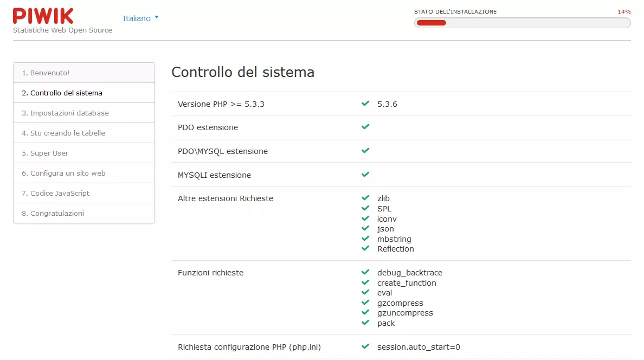
Task: Click the 'json' extension text
Action: pos(385,229)
